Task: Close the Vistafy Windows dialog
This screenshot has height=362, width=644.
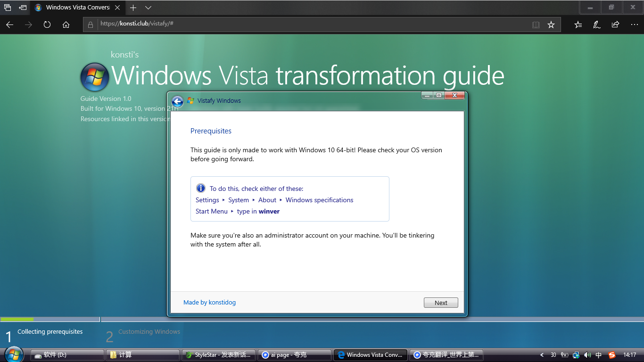Action: (454, 95)
